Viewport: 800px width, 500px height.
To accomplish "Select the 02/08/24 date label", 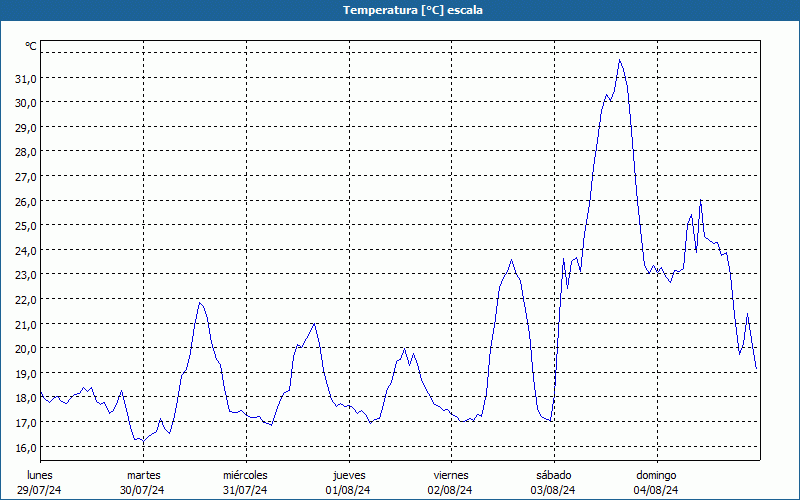I will coord(450,490).
